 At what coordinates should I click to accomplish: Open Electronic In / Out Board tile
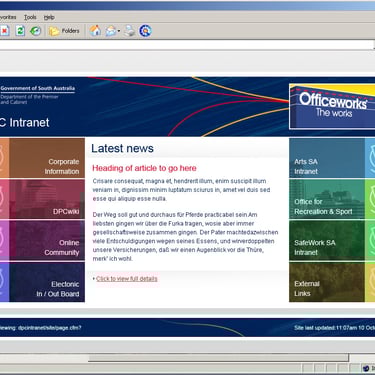(42, 282)
